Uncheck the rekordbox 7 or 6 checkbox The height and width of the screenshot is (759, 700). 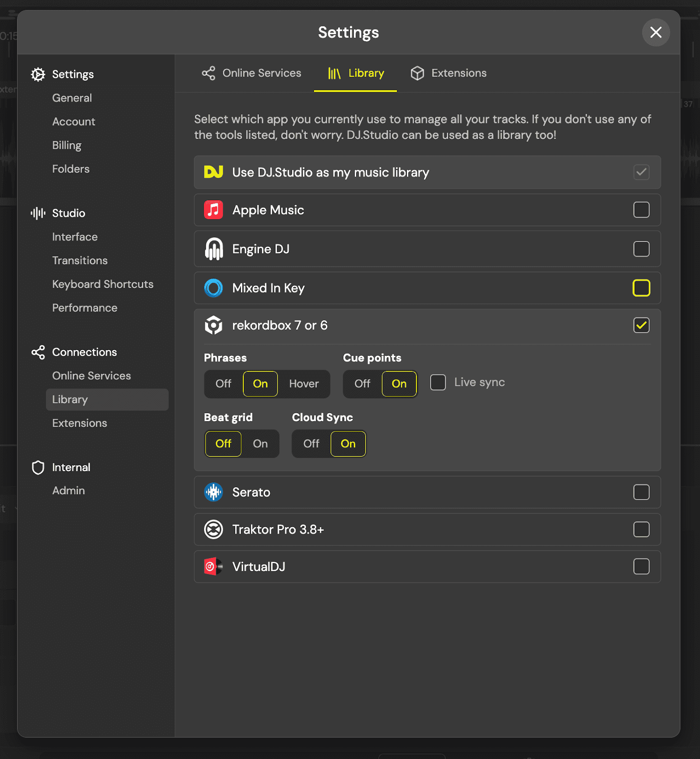click(x=641, y=325)
